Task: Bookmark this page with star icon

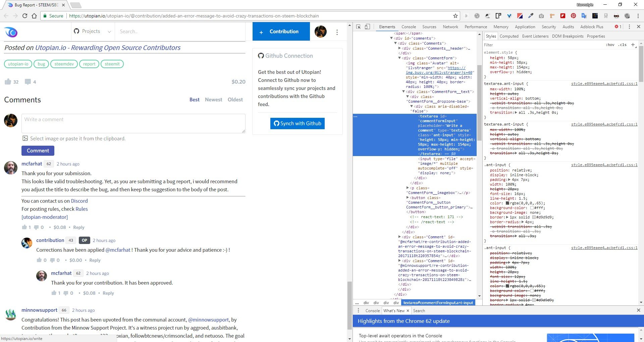Action: pos(455,16)
